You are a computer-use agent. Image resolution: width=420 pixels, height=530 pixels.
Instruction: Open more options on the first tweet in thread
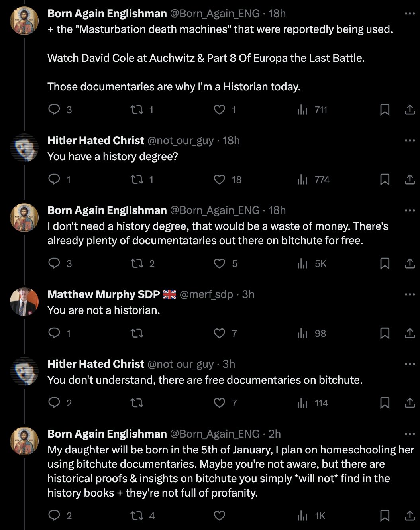(410, 14)
